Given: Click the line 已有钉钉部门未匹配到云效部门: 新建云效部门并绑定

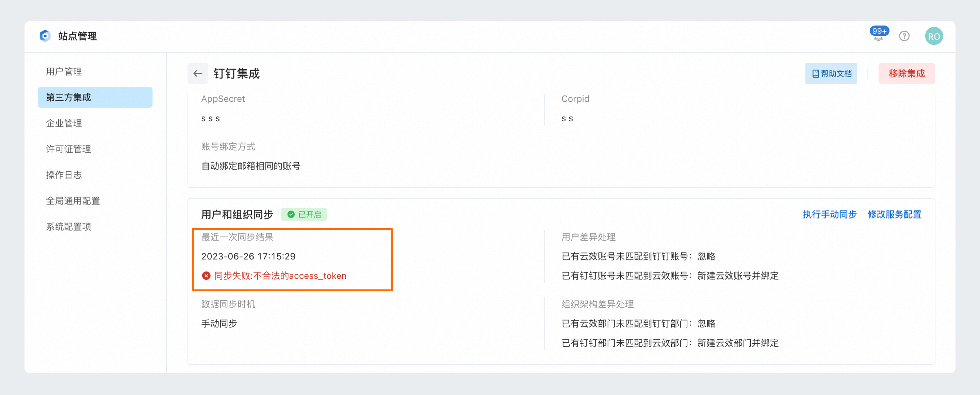Looking at the screenshot, I should click(x=670, y=343).
